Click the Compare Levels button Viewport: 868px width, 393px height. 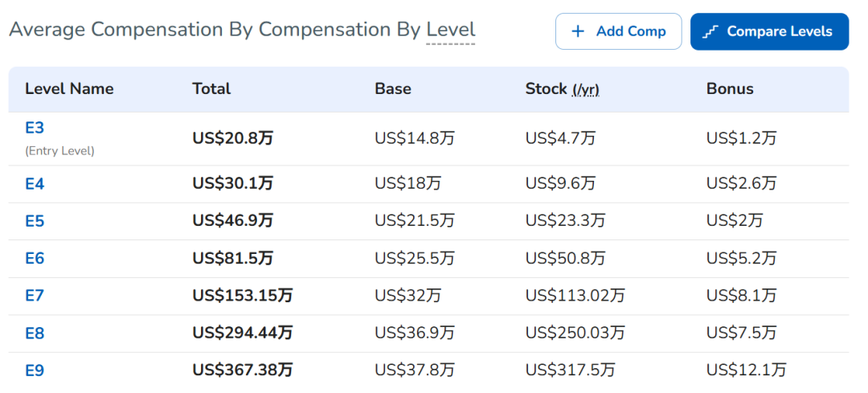click(769, 31)
